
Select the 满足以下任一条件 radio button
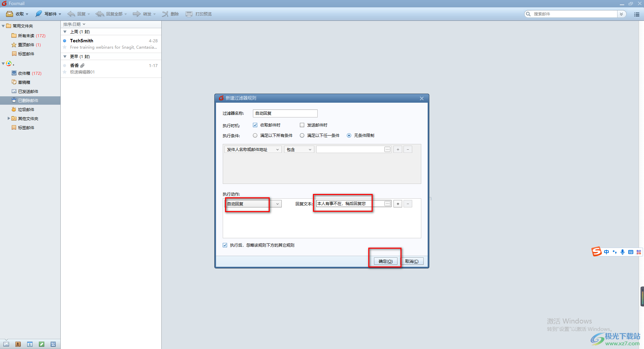tap(302, 135)
